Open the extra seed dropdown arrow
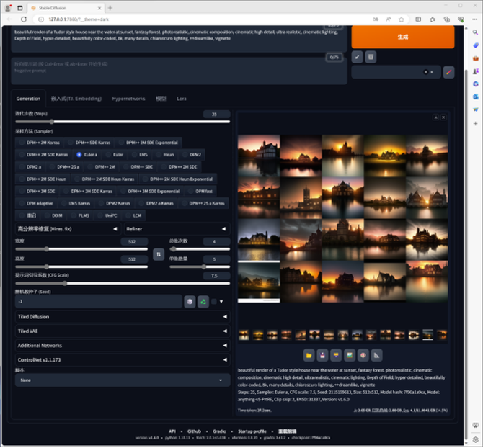This screenshot has width=483, height=448. coord(221,302)
